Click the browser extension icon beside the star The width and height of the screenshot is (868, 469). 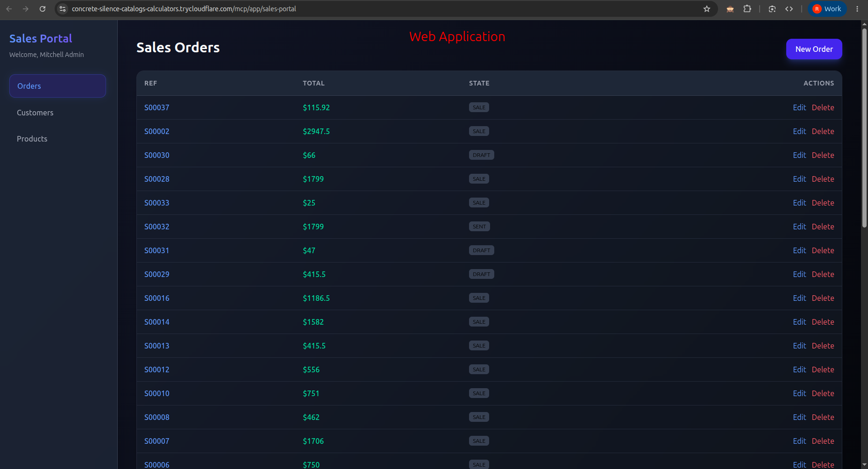pyautogui.click(x=730, y=9)
